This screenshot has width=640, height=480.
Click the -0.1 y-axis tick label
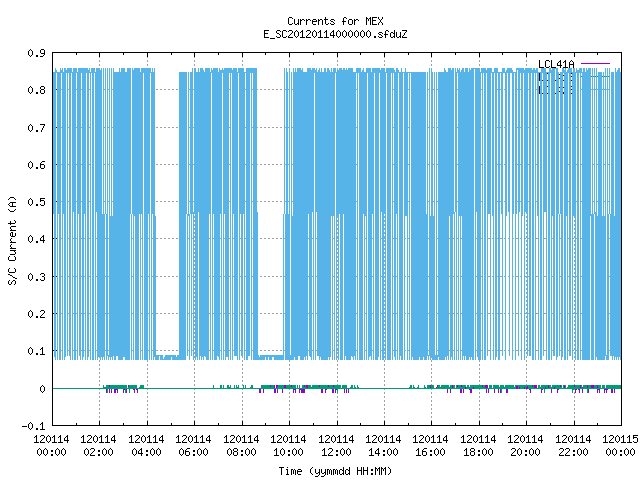pos(33,426)
